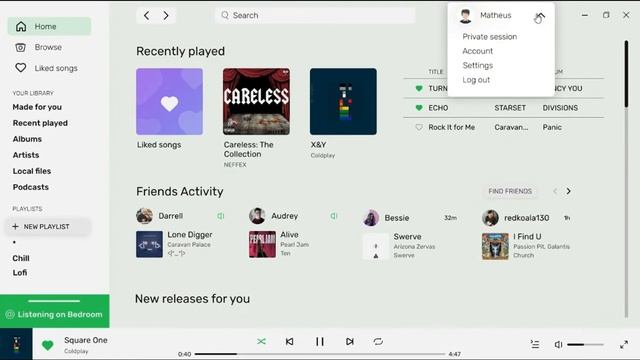
Task: Toggle like on the TURN track row
Action: 419,89
